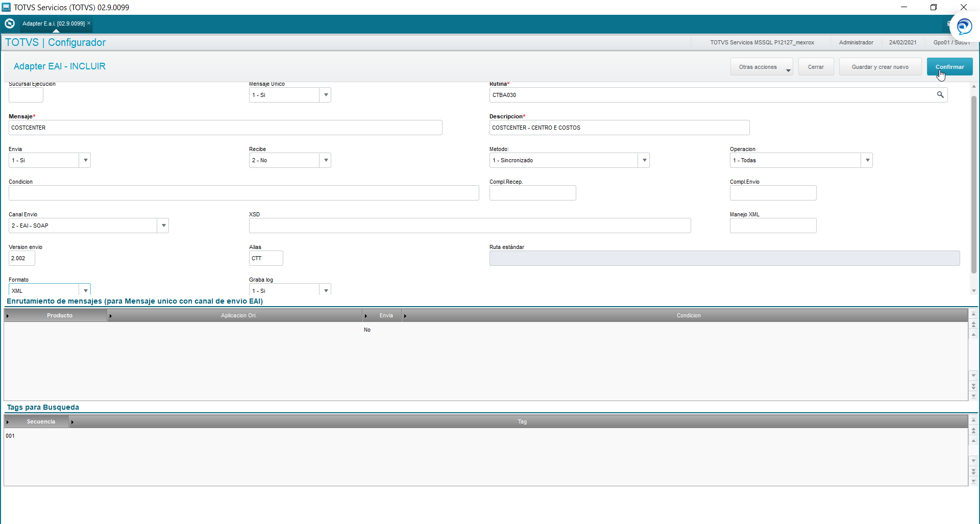
Task: Click the TOTVS logo icon beside the tab
Action: pos(10,23)
